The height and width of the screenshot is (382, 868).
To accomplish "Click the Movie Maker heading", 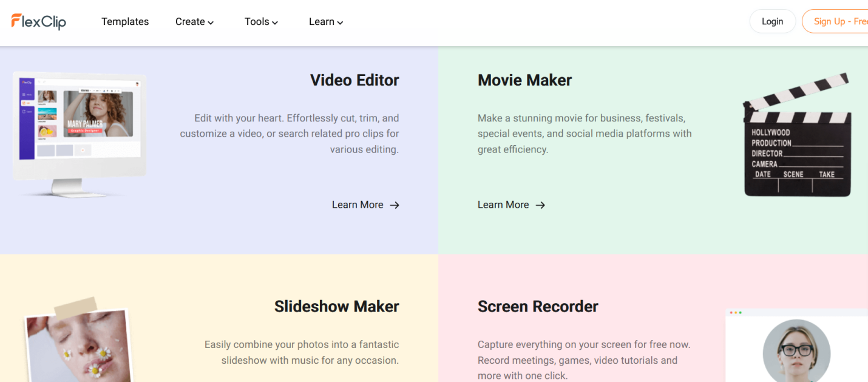I will click(x=524, y=80).
